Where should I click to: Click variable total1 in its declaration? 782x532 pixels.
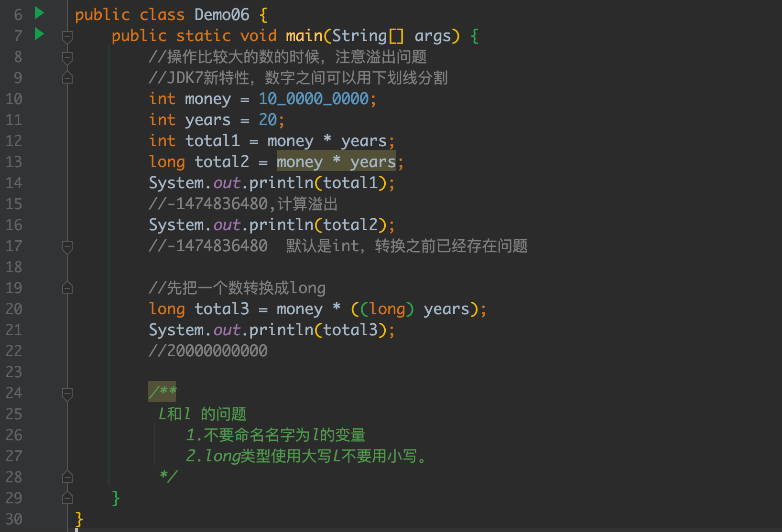click(x=213, y=140)
